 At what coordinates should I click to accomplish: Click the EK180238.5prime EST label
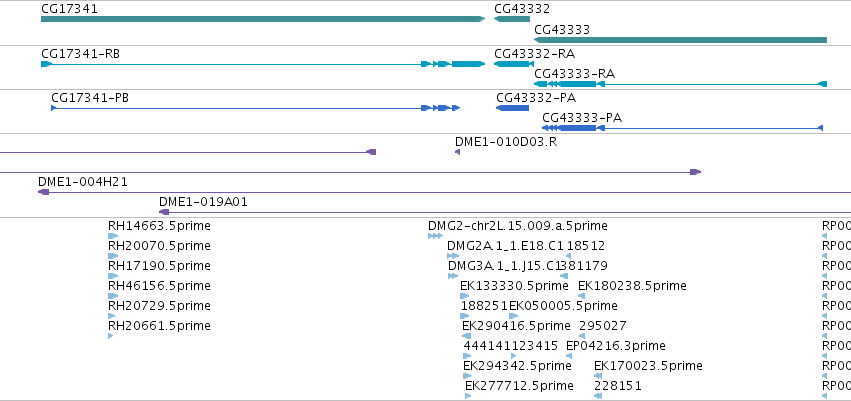[x=632, y=286]
